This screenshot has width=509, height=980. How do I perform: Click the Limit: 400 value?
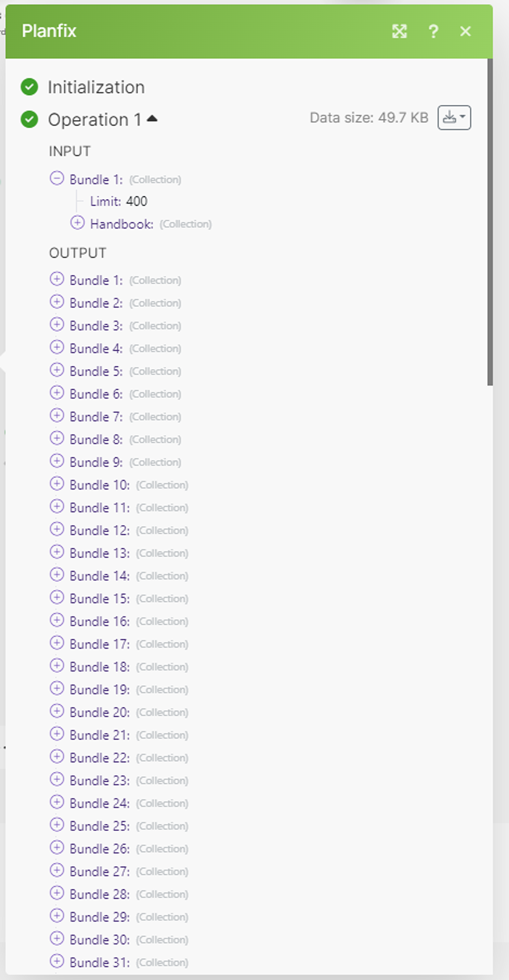click(137, 201)
